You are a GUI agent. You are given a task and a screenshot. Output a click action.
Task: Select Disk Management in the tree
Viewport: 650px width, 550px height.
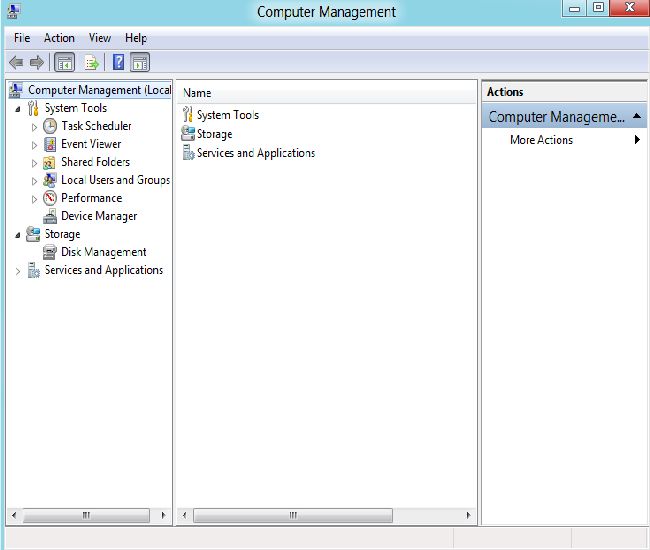pyautogui.click(x=104, y=252)
